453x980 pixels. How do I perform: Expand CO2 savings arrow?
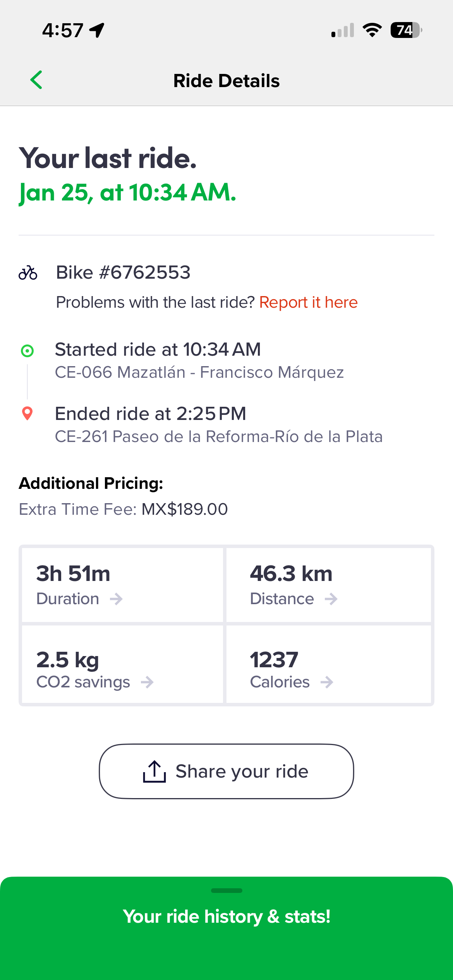[147, 682]
